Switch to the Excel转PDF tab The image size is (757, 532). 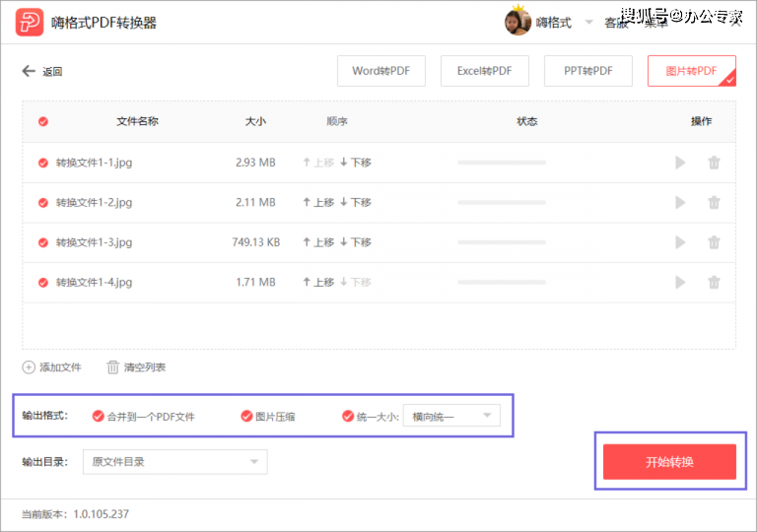pyautogui.click(x=484, y=71)
